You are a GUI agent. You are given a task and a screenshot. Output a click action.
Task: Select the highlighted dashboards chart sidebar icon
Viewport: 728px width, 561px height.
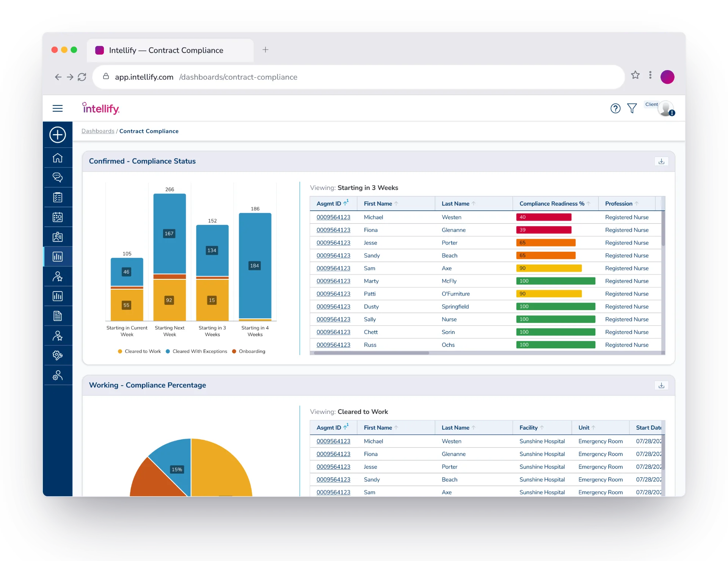pyautogui.click(x=58, y=257)
